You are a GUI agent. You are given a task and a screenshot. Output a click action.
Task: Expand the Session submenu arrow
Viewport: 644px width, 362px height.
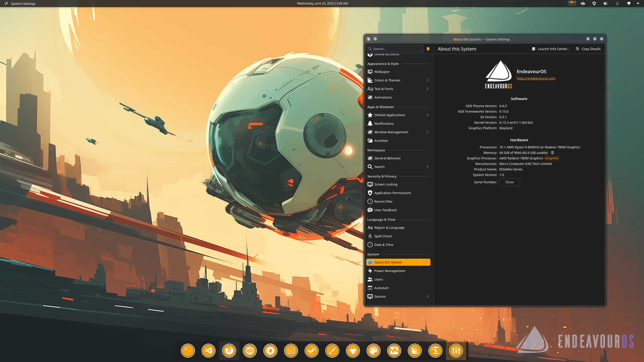coord(427,297)
